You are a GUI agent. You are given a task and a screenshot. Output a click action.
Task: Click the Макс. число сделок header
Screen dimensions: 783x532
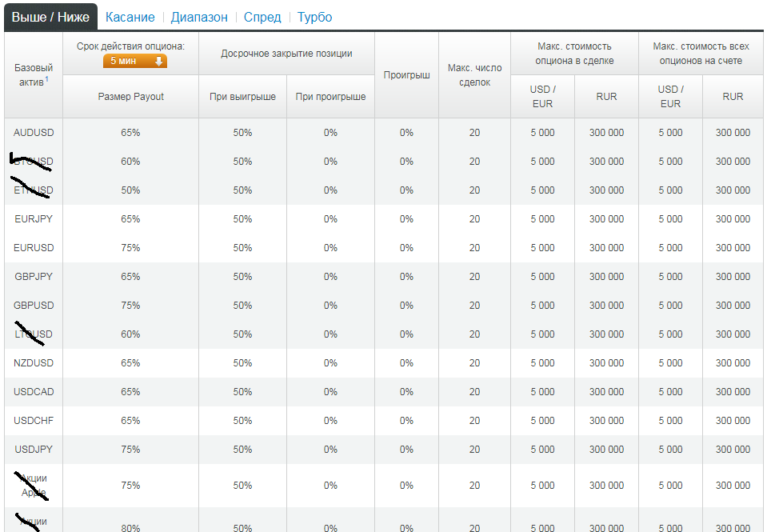474,75
